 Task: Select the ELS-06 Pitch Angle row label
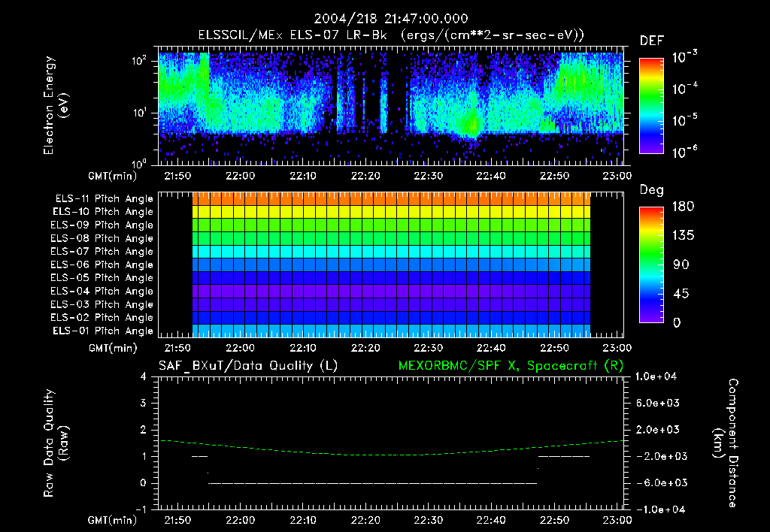pos(102,265)
